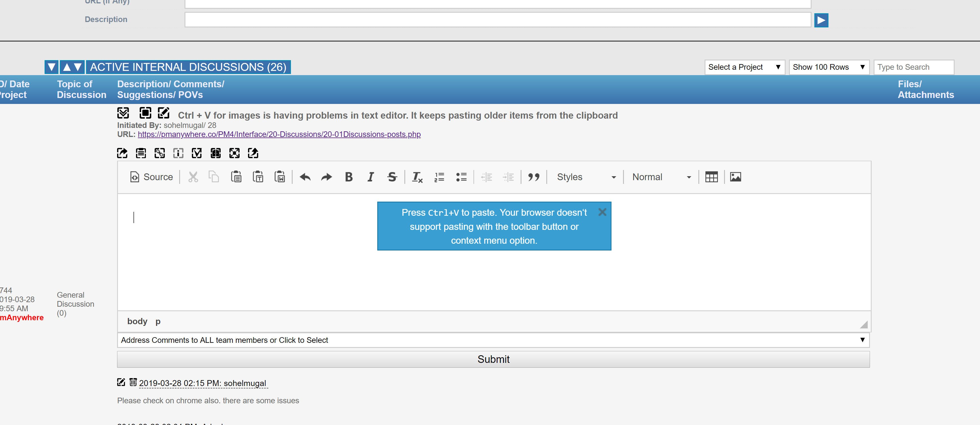Apply strikethrough formatting

392,177
